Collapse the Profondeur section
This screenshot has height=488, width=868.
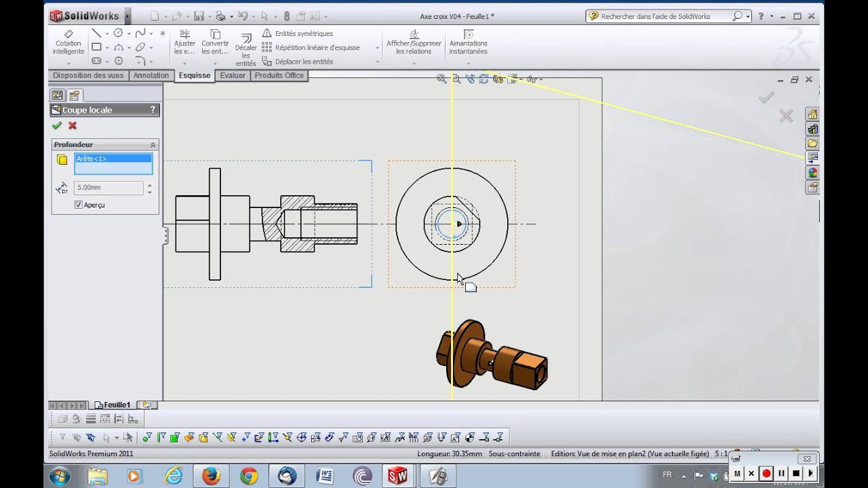(x=153, y=145)
